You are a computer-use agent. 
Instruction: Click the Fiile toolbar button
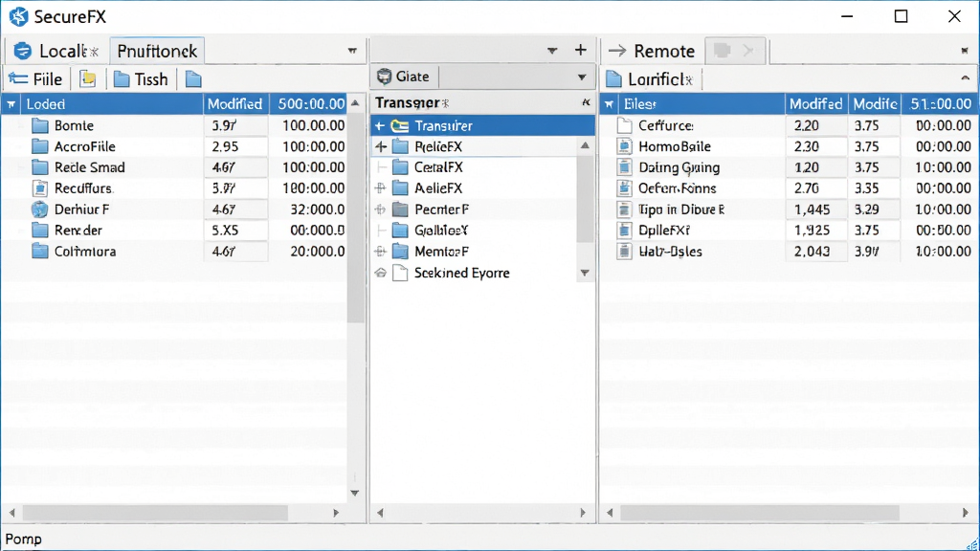click(35, 79)
